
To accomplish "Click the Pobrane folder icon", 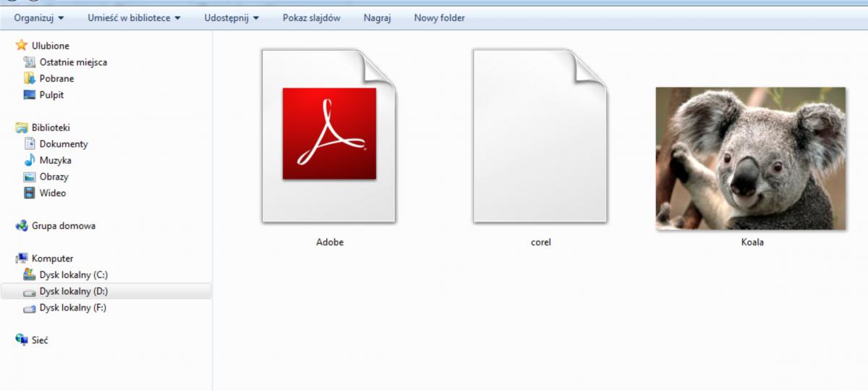I will pyautogui.click(x=30, y=78).
